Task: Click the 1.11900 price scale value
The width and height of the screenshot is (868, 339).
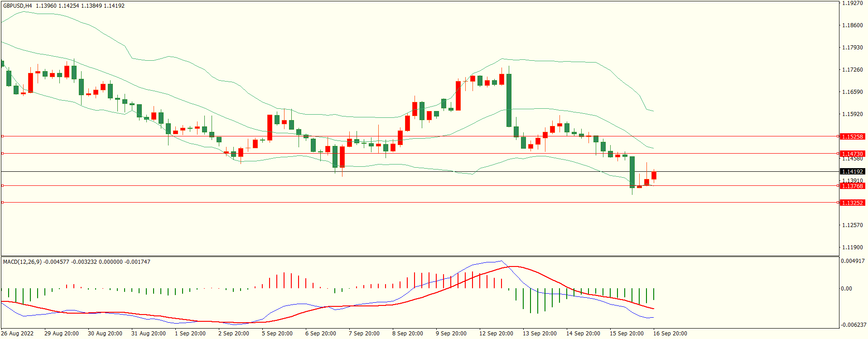Action: point(852,247)
